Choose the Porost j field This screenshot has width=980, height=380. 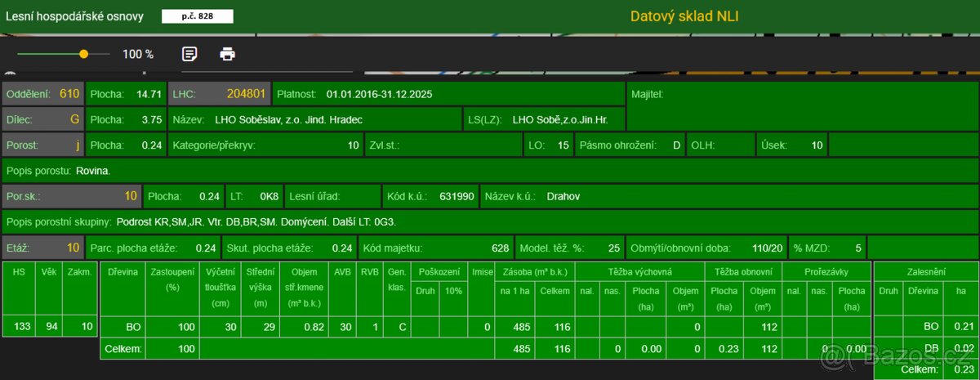43,145
